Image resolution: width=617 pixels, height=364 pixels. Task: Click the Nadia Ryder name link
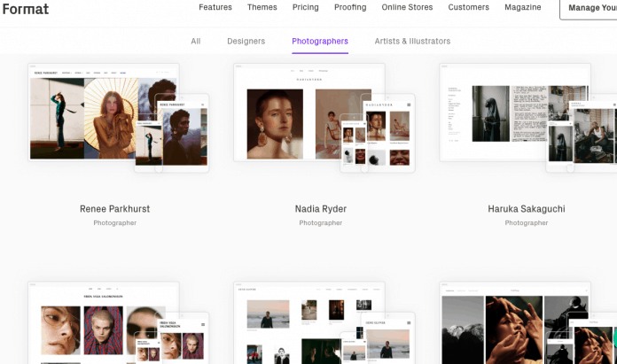321,209
